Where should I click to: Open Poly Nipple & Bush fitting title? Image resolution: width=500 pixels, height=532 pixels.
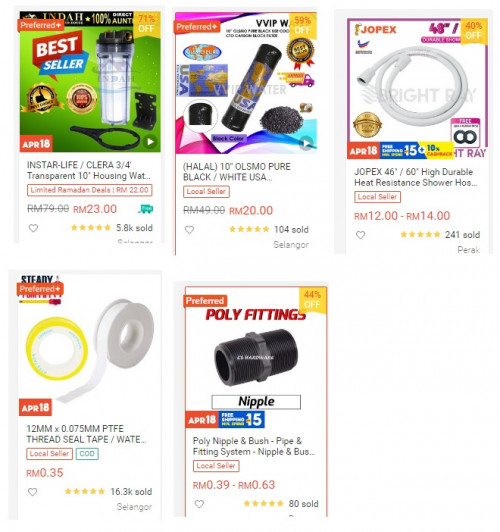[x=254, y=446]
